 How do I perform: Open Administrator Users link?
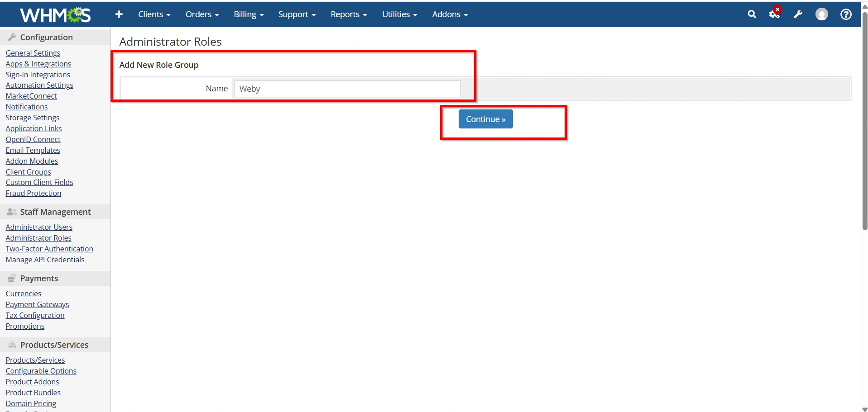(39, 227)
